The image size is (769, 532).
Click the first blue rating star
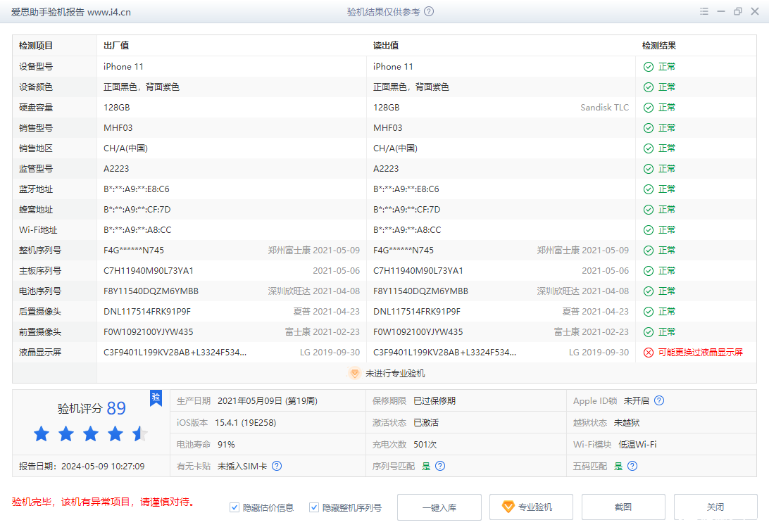[42, 433]
